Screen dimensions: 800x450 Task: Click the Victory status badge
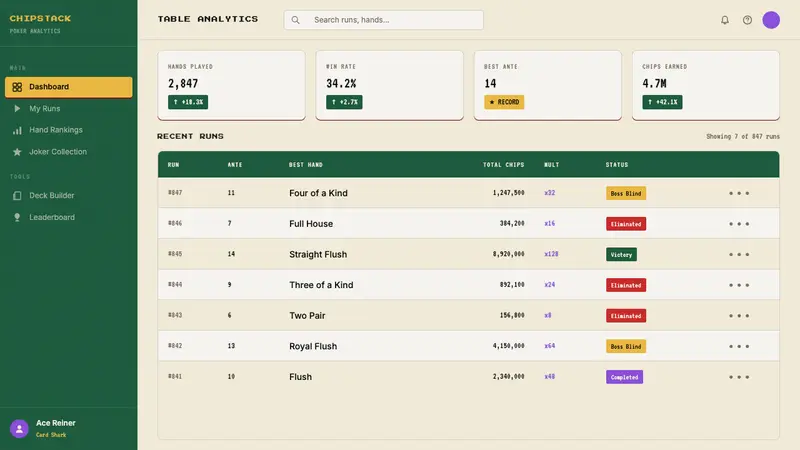point(621,255)
